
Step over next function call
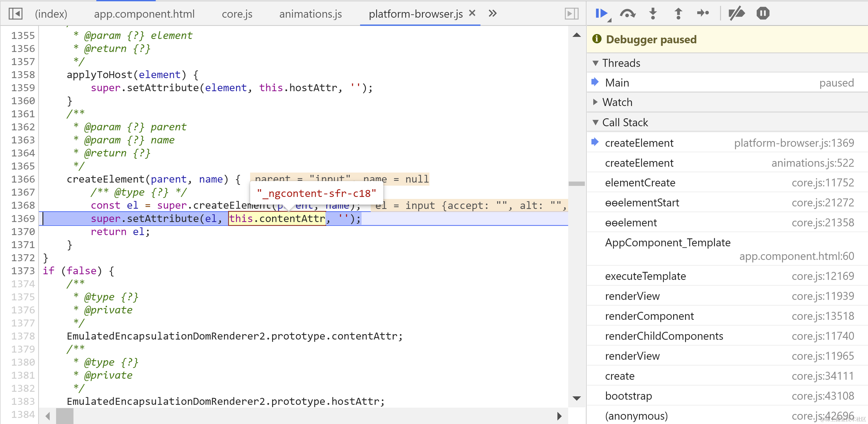pyautogui.click(x=627, y=13)
